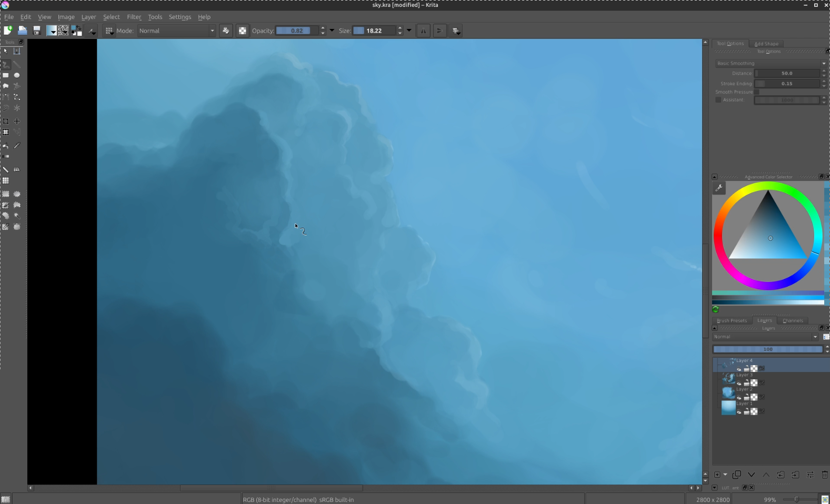
Task: Switch to the Brush Presets tab
Action: click(x=732, y=320)
